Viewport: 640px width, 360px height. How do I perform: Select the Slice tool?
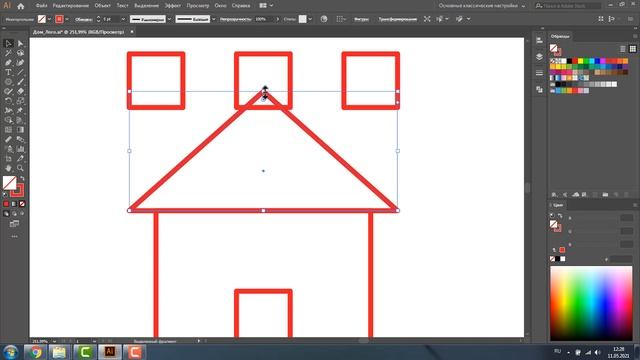point(20,159)
